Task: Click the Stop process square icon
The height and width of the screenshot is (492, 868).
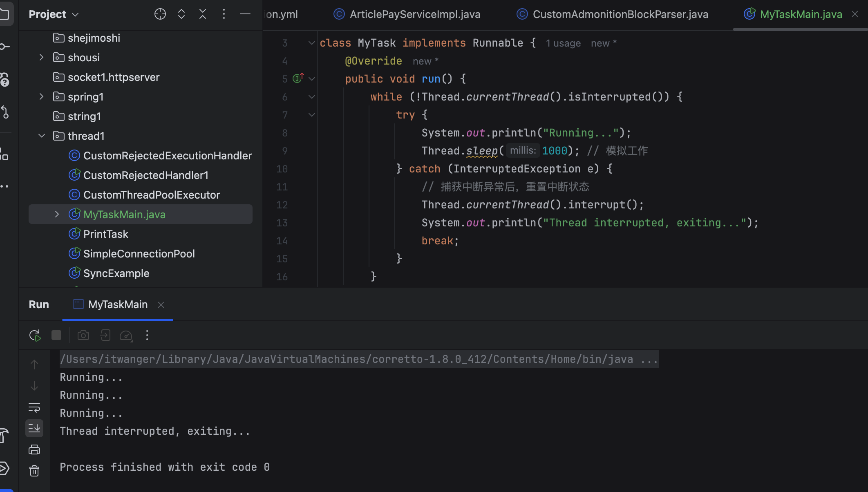Action: coord(56,335)
